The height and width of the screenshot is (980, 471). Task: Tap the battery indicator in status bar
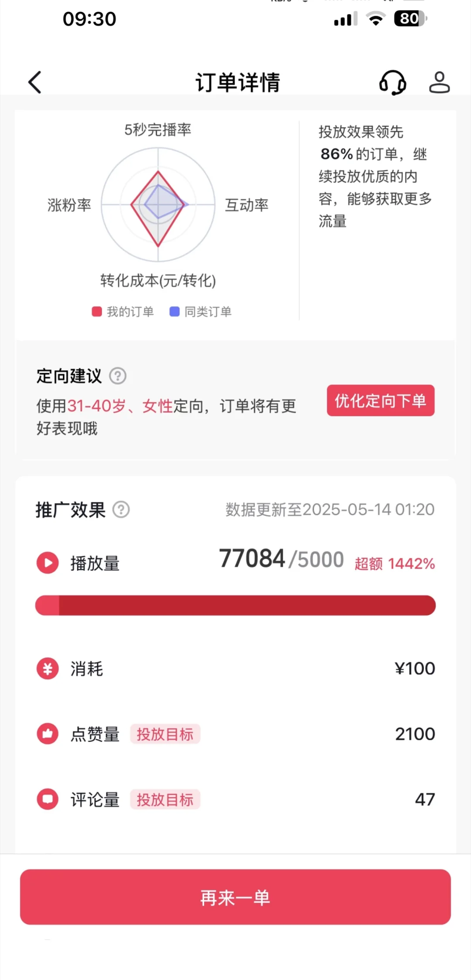pyautogui.click(x=410, y=19)
